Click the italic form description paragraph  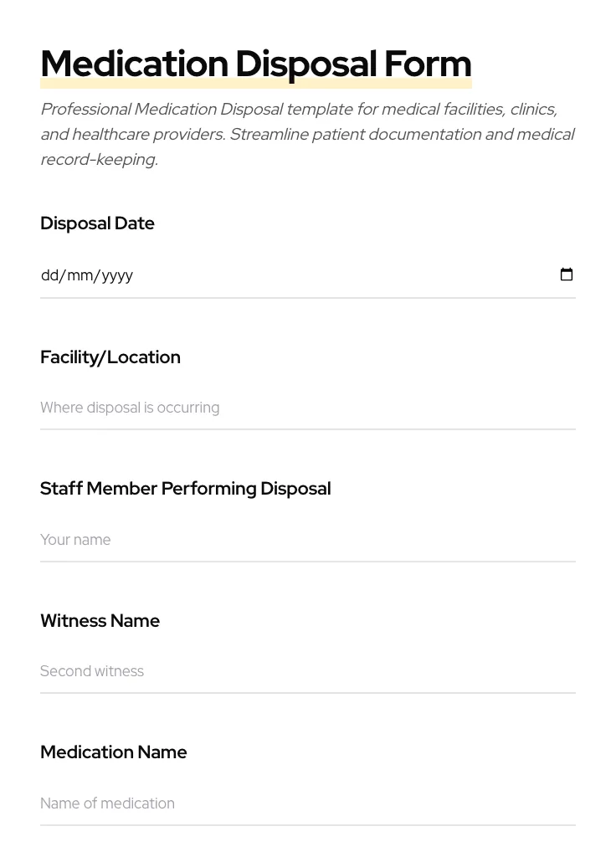[x=307, y=134]
